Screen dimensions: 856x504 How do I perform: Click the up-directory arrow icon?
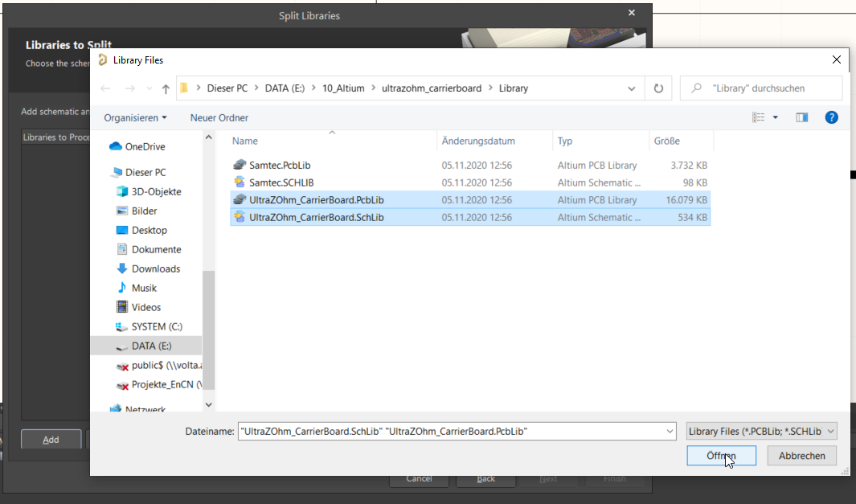(x=166, y=88)
